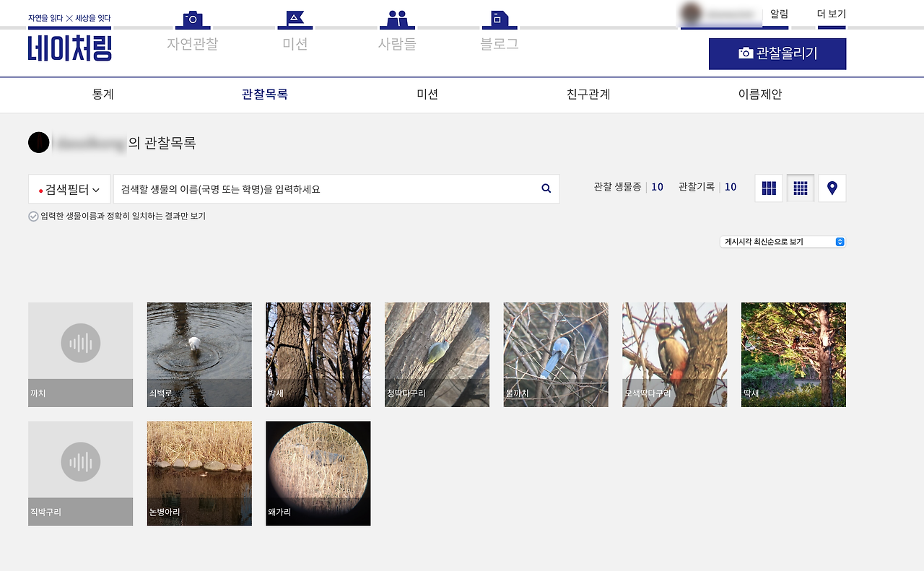Screen dimensions: 924x571
Task: Select the dense grid view icon
Action: pos(800,188)
